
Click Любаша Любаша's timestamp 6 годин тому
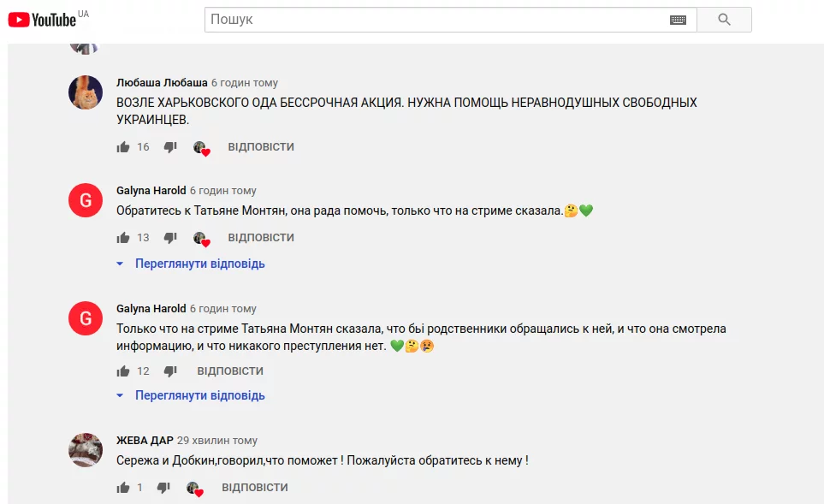[x=245, y=83]
